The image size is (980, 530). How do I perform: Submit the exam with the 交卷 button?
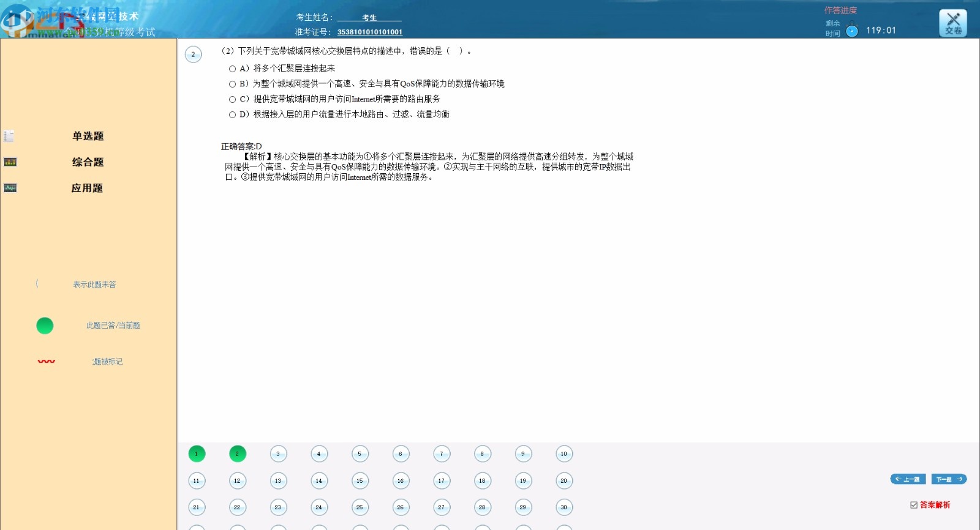[x=953, y=23]
